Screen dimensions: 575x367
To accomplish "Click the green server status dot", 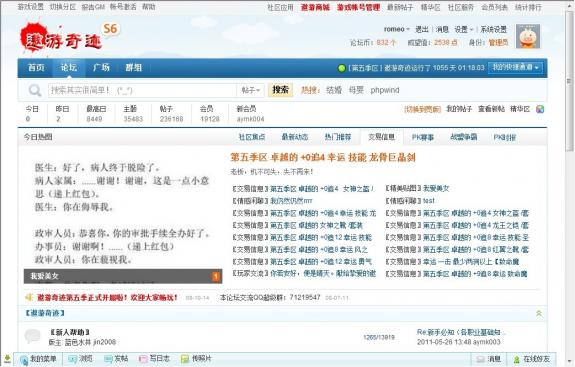I will click(341, 68).
